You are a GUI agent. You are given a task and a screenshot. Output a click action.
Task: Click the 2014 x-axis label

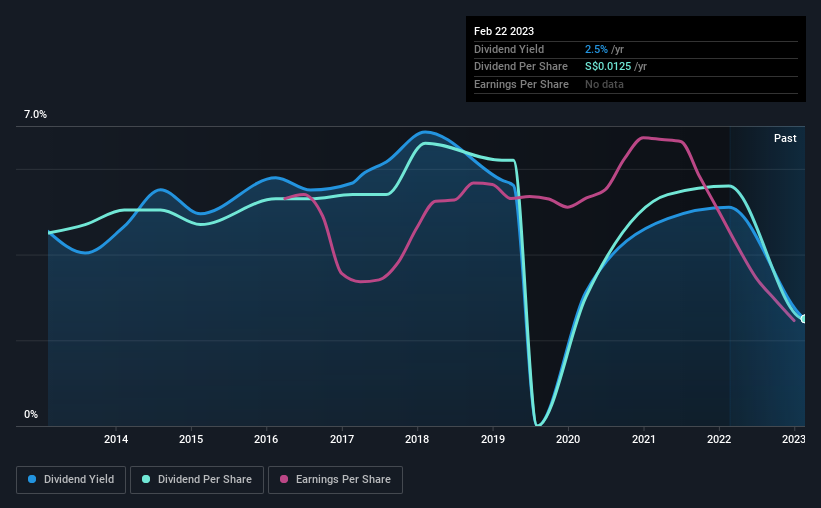(116, 439)
